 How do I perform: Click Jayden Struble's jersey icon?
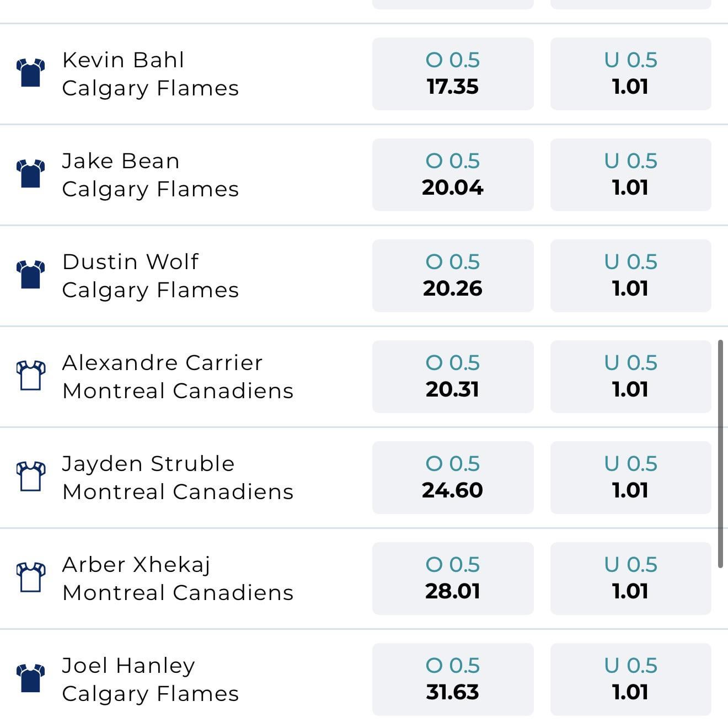[31, 477]
